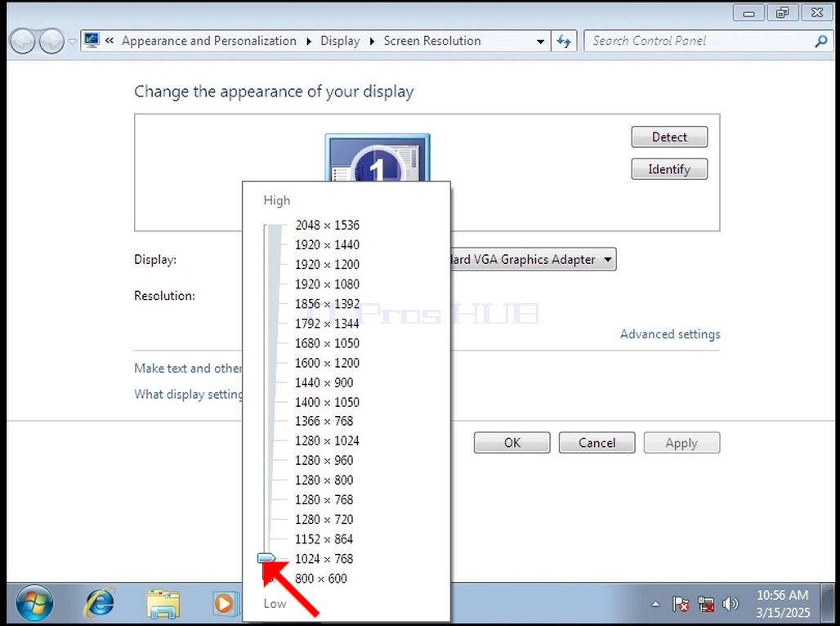Open the Windows Start menu orb
Image resolution: width=840 pixels, height=626 pixels.
[35, 603]
